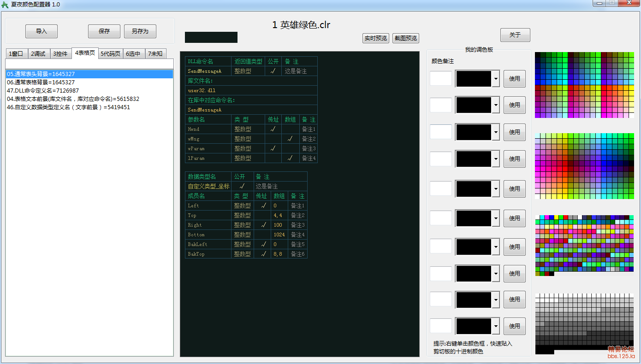This screenshot has height=364, width=641.
Task: Click the lParam parameter cell
Action: click(x=208, y=158)
